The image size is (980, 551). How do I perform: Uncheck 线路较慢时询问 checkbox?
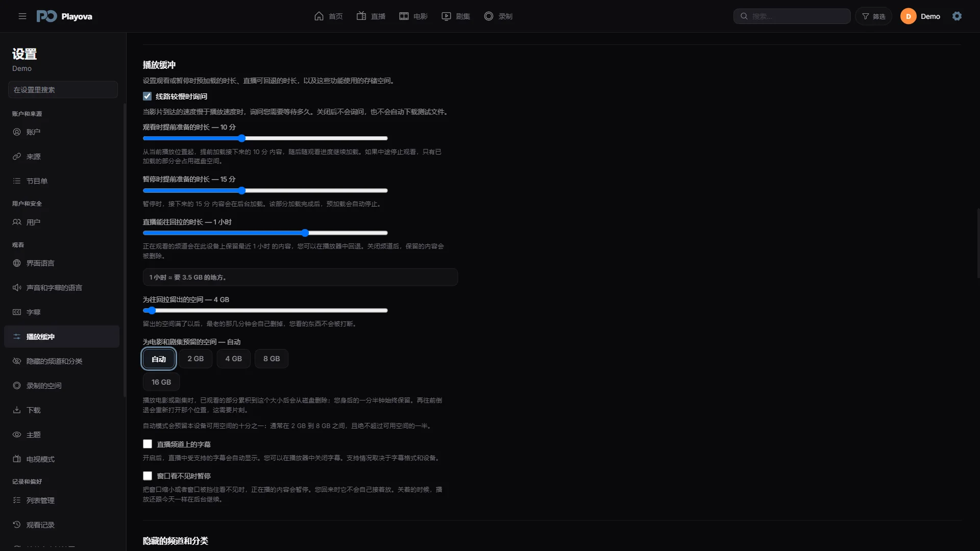[x=148, y=96]
